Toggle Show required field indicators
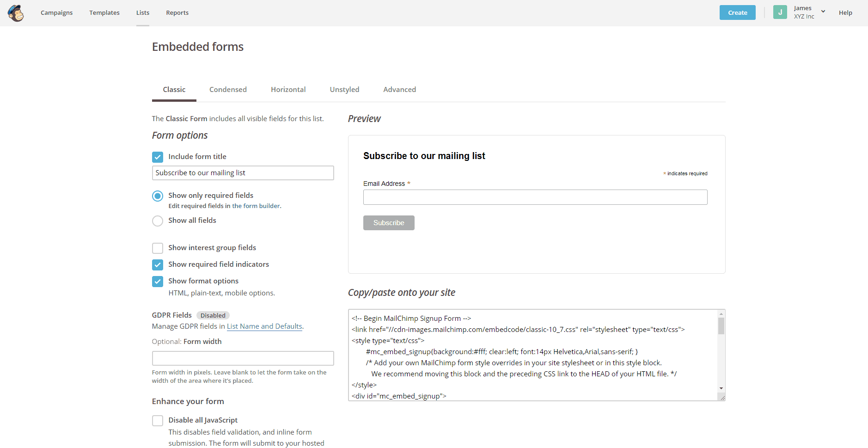Screen dimensions: 868x448 point(158,265)
